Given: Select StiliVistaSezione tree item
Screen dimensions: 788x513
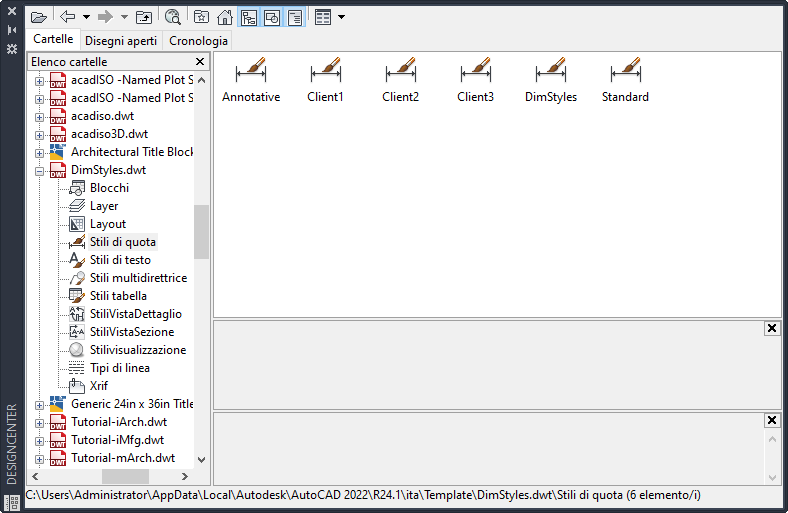Looking at the screenshot, I should point(132,332).
